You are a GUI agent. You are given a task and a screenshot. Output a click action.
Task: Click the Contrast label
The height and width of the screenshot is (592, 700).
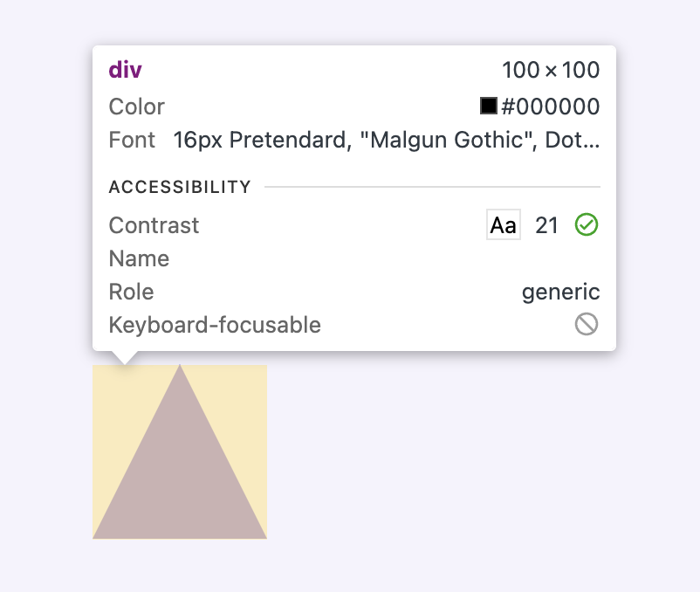click(154, 225)
